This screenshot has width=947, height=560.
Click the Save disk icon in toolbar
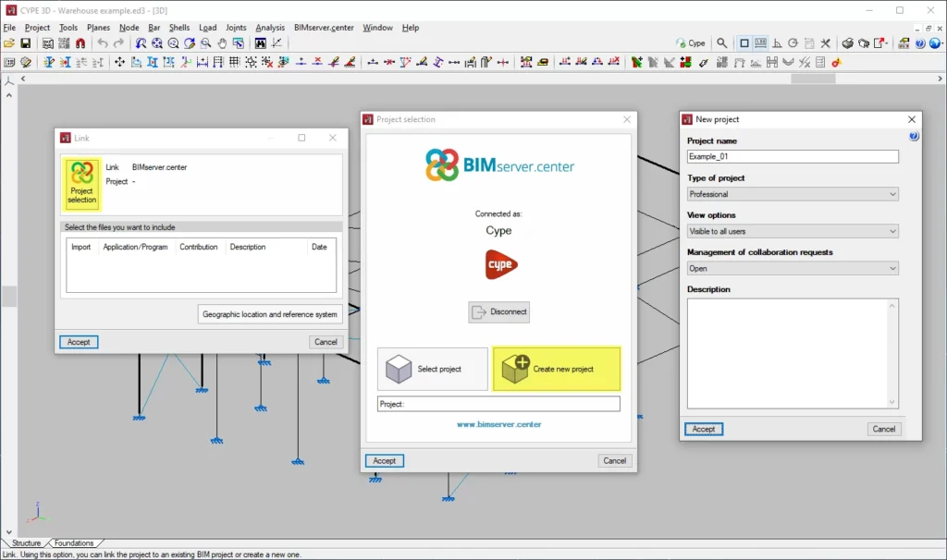click(26, 43)
